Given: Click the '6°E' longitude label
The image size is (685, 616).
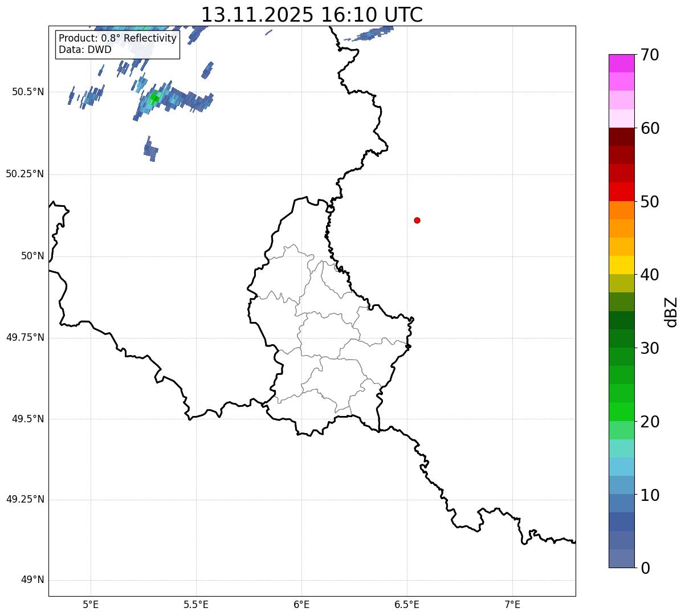Looking at the screenshot, I should [301, 605].
